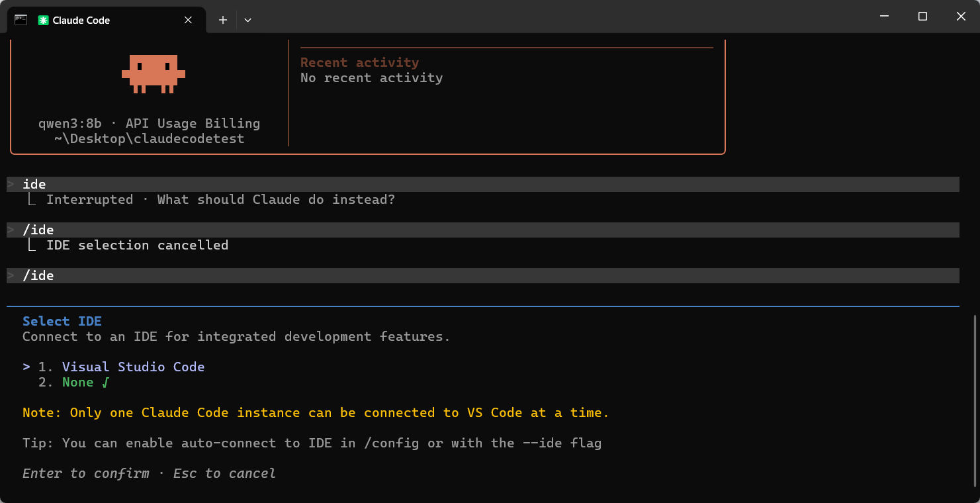Maximize the terminal window

pyautogui.click(x=922, y=16)
